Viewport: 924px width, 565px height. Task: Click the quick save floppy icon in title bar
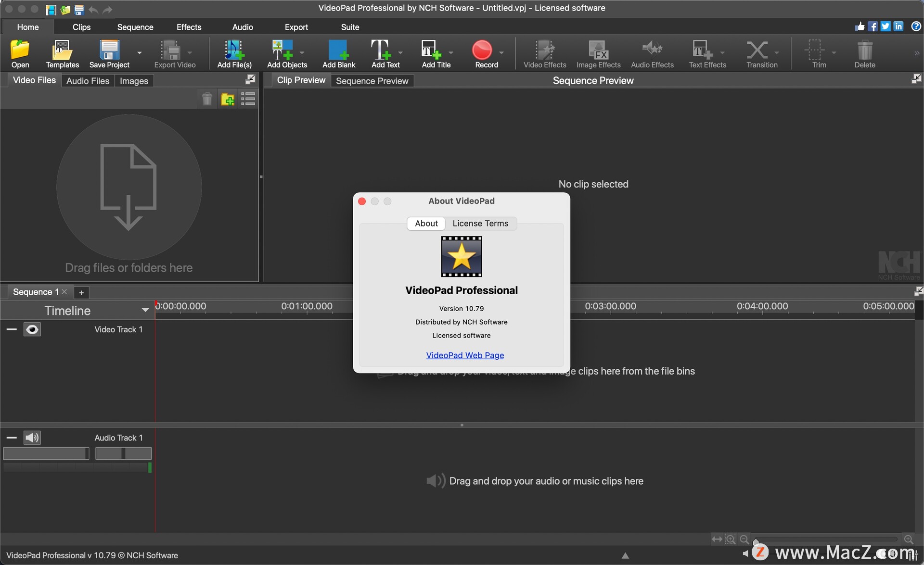79,9
